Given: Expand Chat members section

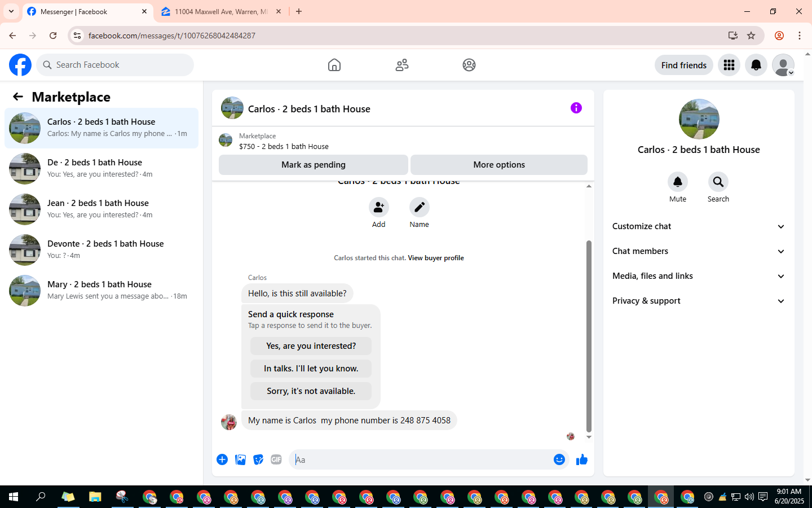Looking at the screenshot, I should pos(699,251).
